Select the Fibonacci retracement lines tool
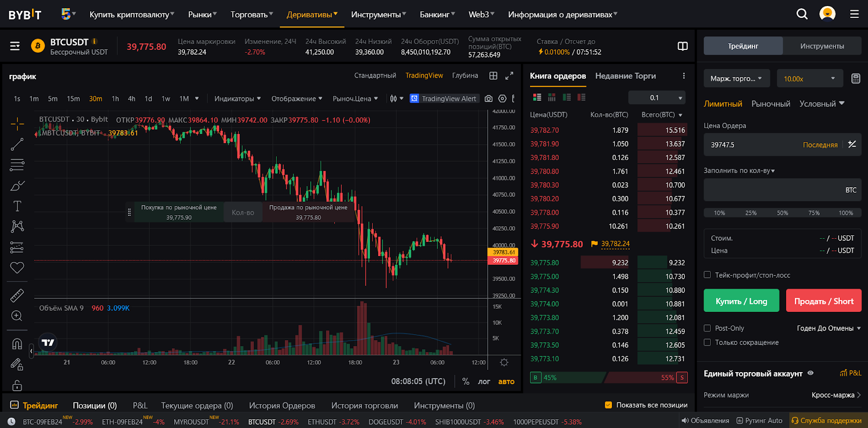868x428 pixels. click(x=17, y=165)
